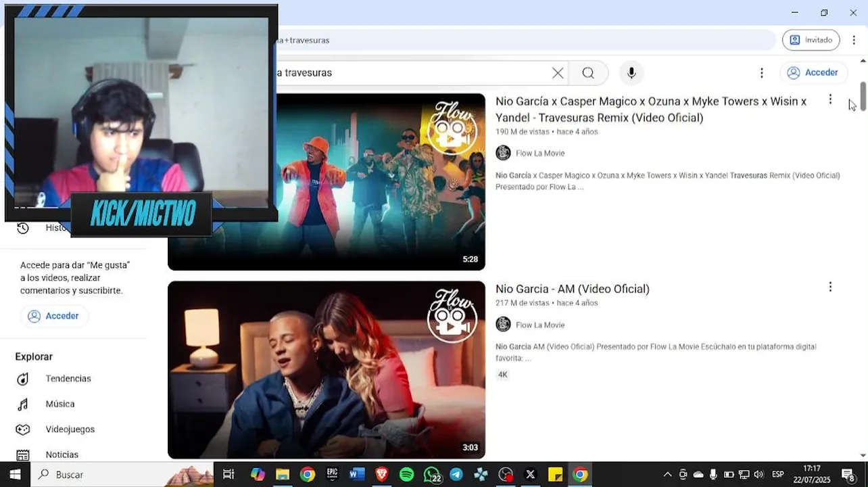Screen dimensions: 868x487
Task: Click the Windows taskbar Buscar search box
Action: point(122,474)
